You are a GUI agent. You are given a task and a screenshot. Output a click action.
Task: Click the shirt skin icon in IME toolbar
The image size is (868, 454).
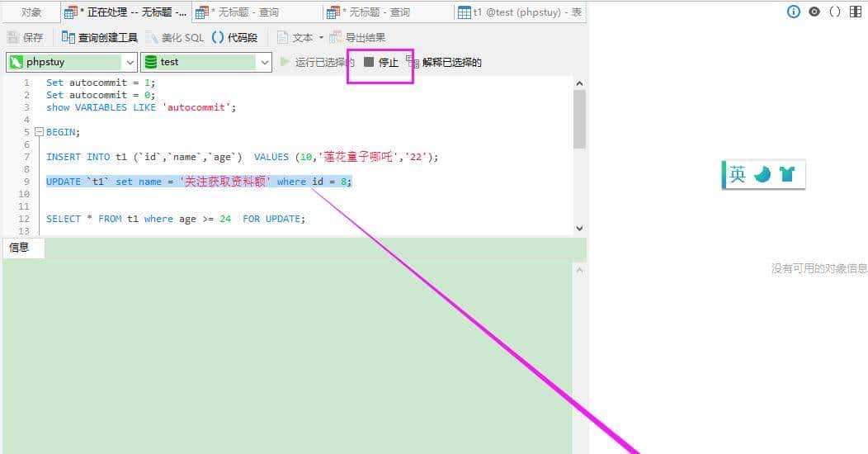pyautogui.click(x=787, y=174)
